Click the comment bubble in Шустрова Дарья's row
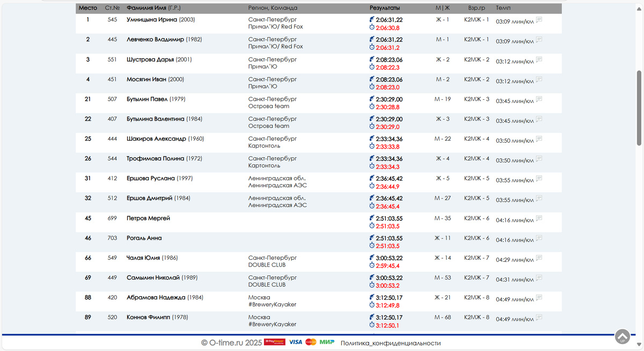Screen dimensions: 644x351 pyautogui.click(x=539, y=60)
